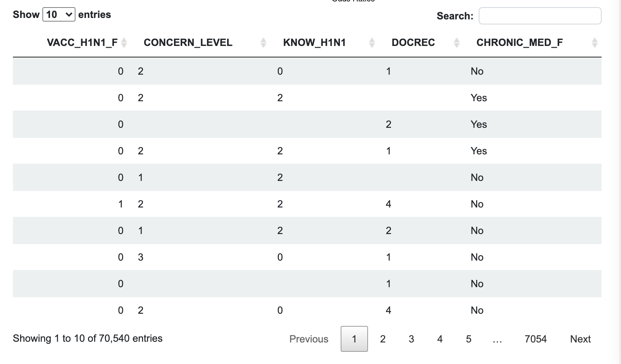621x364 pixels.
Task: Jump to page 4
Action: (x=440, y=339)
